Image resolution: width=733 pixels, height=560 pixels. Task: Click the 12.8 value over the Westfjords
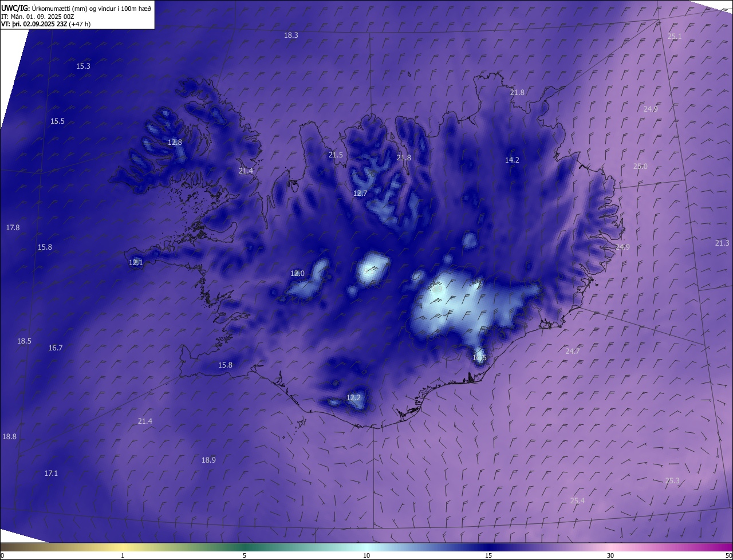coord(175,142)
